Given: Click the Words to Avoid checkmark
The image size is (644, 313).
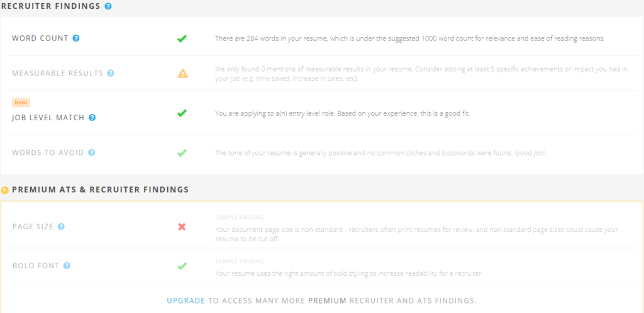Looking at the screenshot, I should [x=182, y=153].
